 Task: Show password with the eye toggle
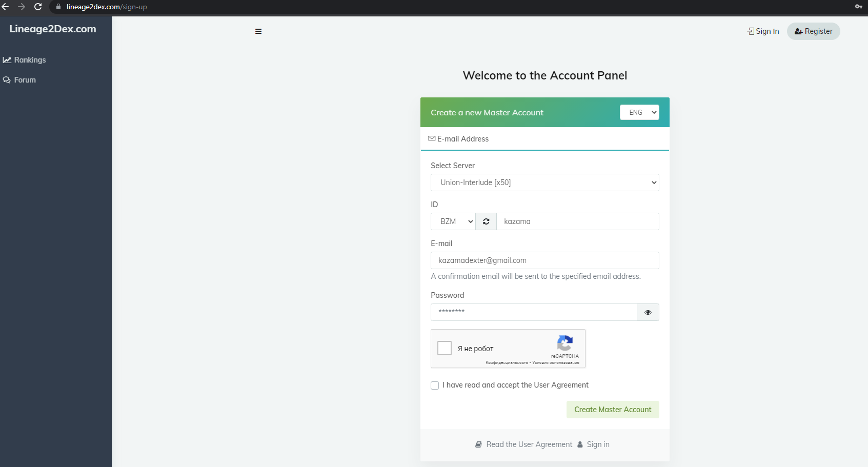(648, 312)
